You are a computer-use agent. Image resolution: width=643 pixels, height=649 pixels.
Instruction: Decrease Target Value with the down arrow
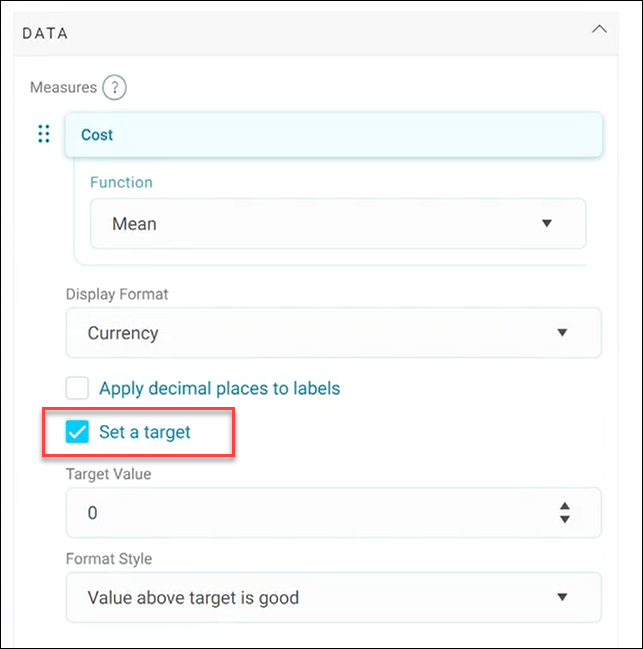(565, 519)
